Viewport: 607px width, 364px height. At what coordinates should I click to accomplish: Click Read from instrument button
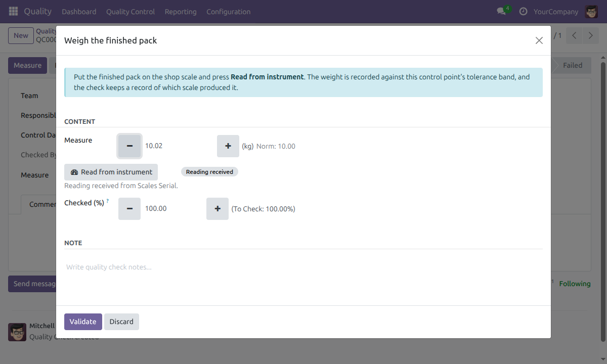111,172
